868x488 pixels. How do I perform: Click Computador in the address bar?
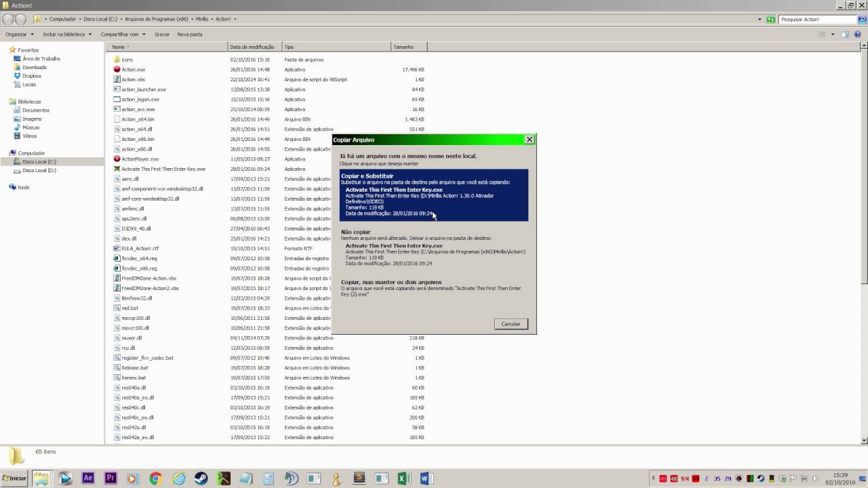[x=62, y=19]
